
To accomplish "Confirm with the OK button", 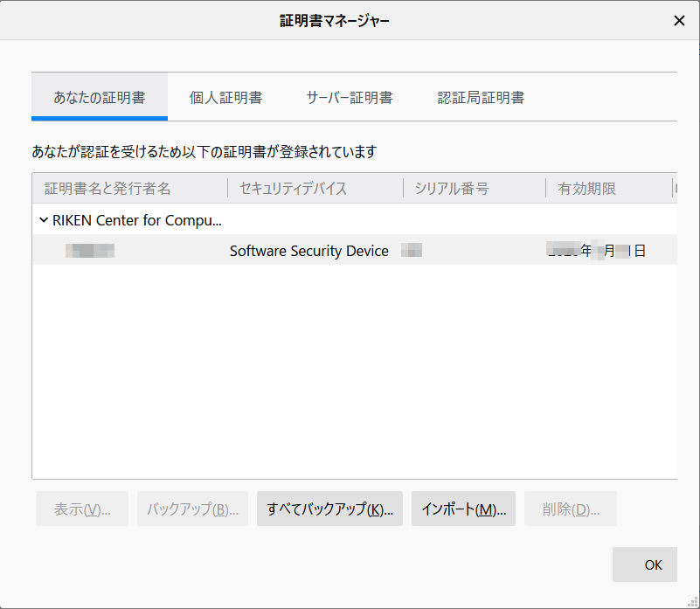I will 653,564.
